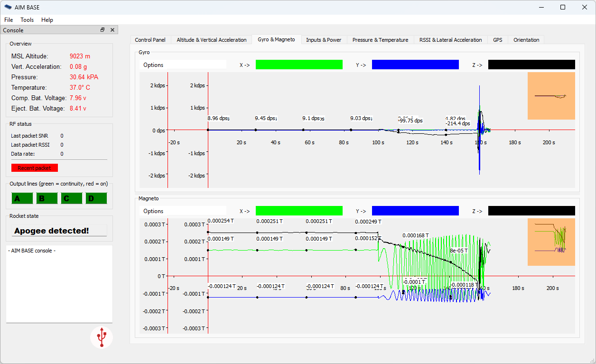Click output line D indicator
This screenshot has width=596, height=364.
96,198
